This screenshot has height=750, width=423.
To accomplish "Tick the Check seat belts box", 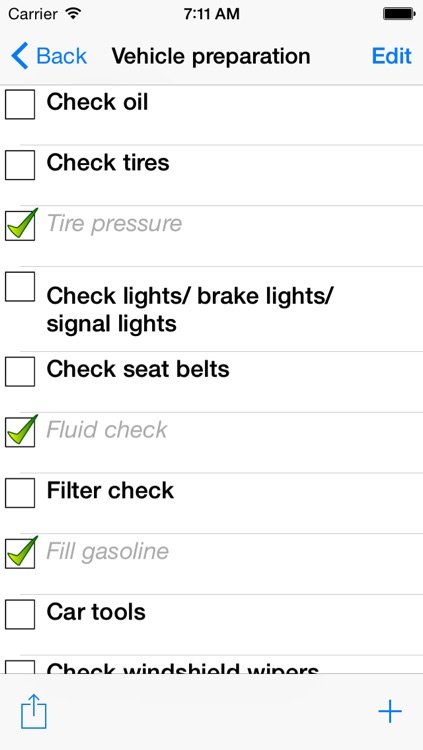I will click(x=20, y=371).
